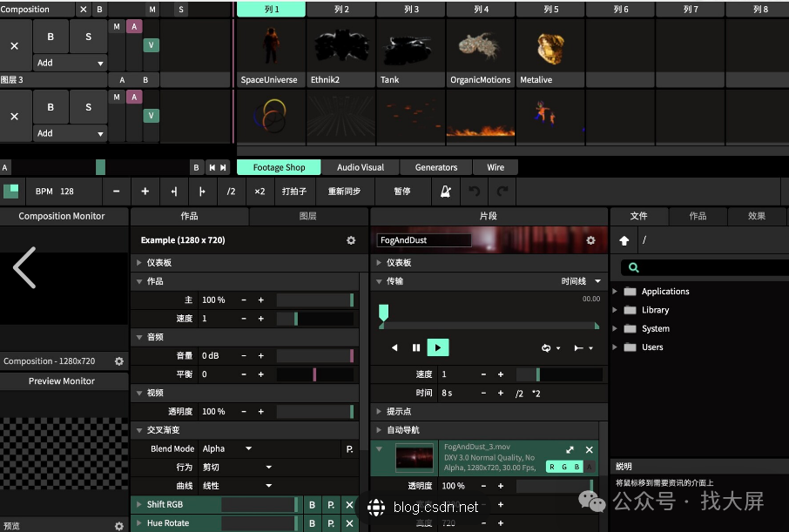Click the undo arrow in the BPM bar

475,191
